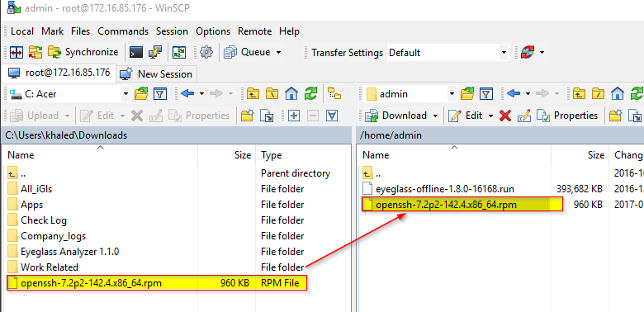Screen dimensions: 644x312
Task: Click remote panel Open Directory icon
Action: pos(467,94)
